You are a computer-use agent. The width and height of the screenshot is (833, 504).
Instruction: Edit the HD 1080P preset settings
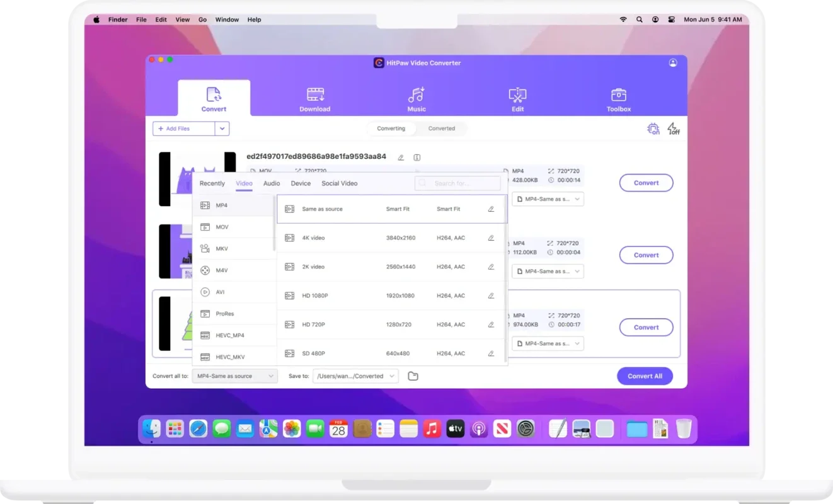pos(491,296)
